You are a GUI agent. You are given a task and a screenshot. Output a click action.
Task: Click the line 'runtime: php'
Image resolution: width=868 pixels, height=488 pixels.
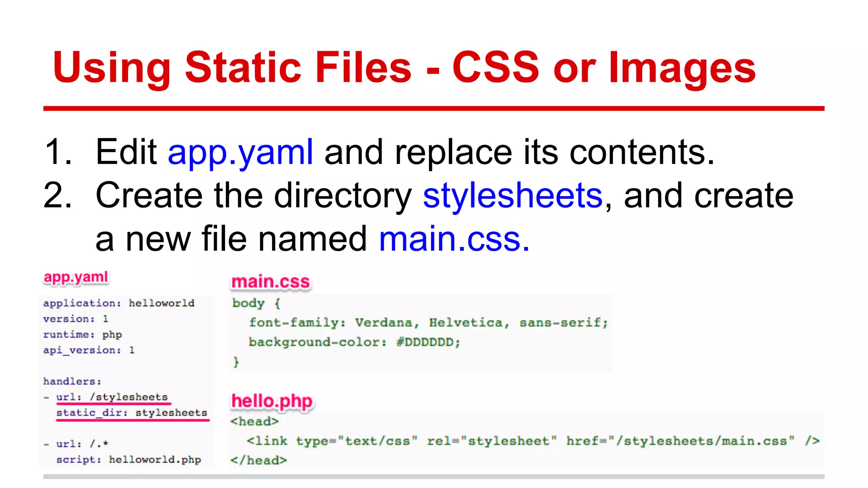point(82,335)
